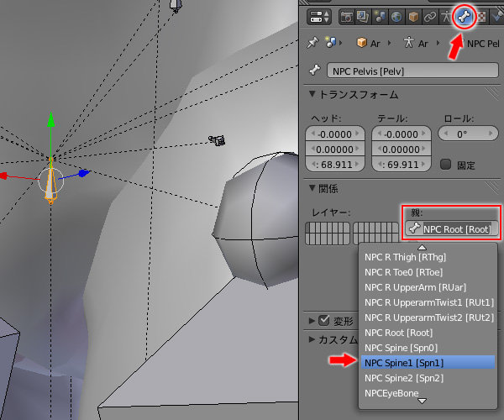504x420 pixels.
Task: Open the World properties tab globe icon
Action: [396, 17]
